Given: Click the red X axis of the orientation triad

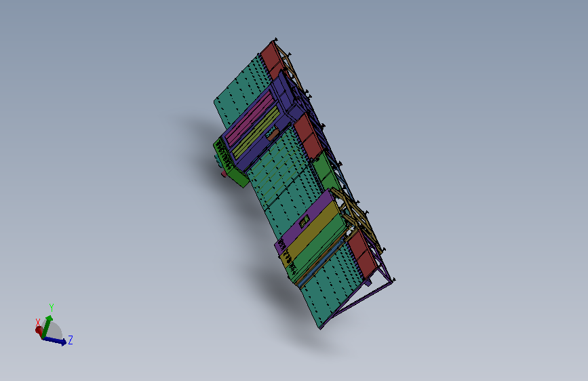Looking at the screenshot, I should coord(39,331).
